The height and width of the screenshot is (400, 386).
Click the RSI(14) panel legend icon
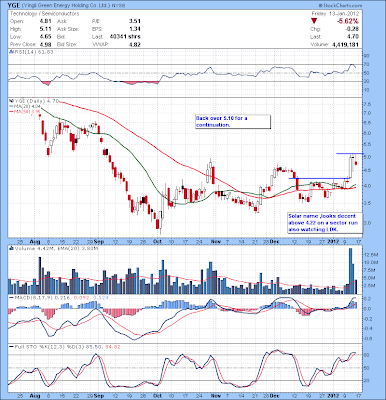[11, 52]
